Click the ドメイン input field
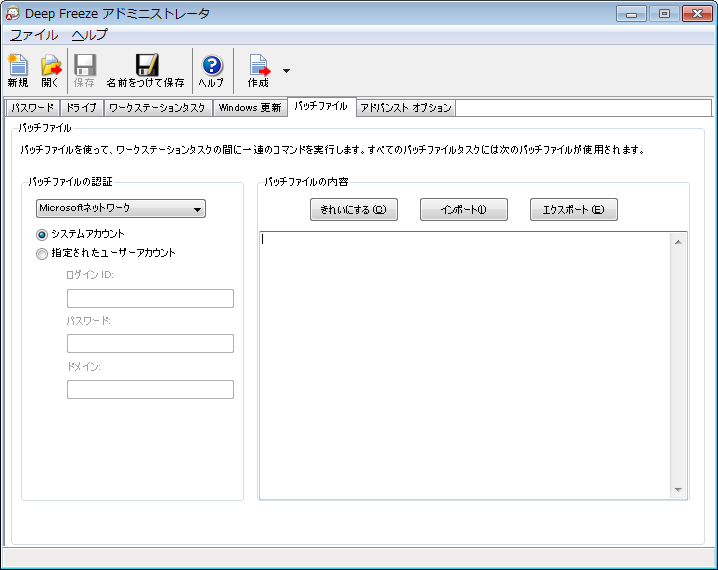The width and height of the screenshot is (718, 570). pyautogui.click(x=150, y=389)
